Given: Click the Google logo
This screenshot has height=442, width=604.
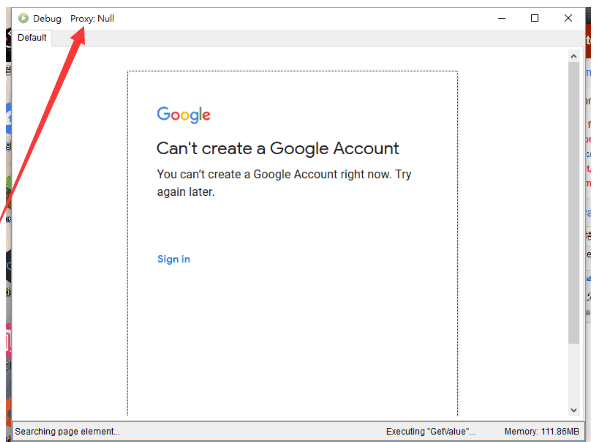Looking at the screenshot, I should [x=183, y=115].
